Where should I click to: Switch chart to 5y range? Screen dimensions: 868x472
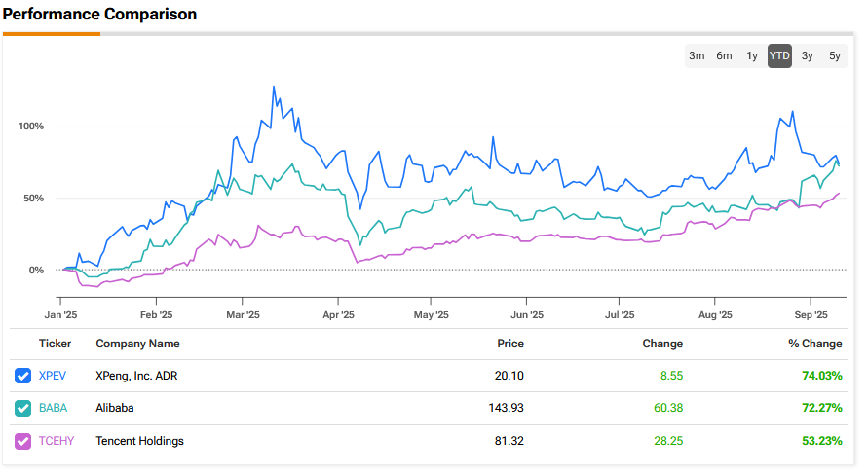click(835, 55)
